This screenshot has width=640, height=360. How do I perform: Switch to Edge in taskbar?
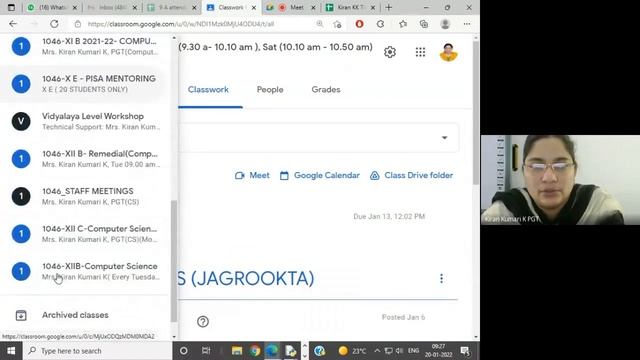(x=272, y=351)
